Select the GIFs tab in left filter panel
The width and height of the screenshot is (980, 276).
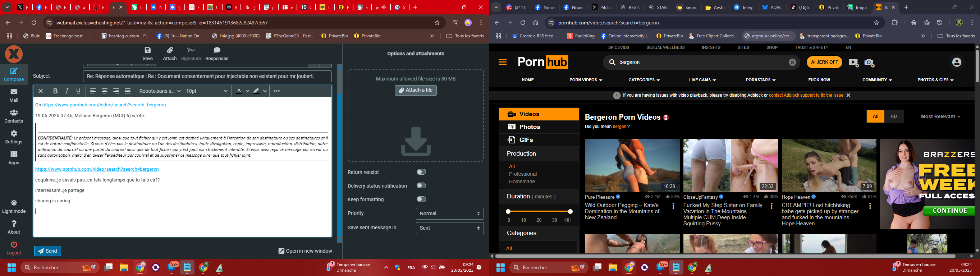539,140
